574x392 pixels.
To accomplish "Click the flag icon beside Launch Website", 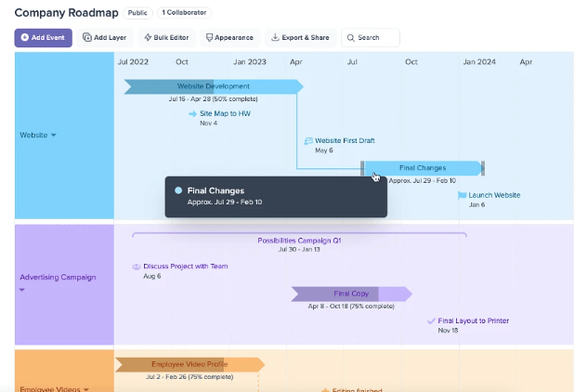I will point(462,195).
